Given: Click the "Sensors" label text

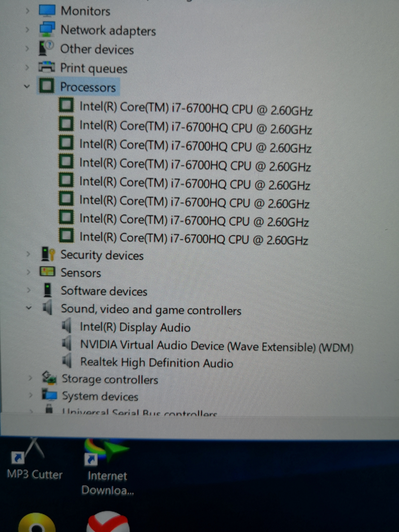Looking at the screenshot, I should [81, 273].
